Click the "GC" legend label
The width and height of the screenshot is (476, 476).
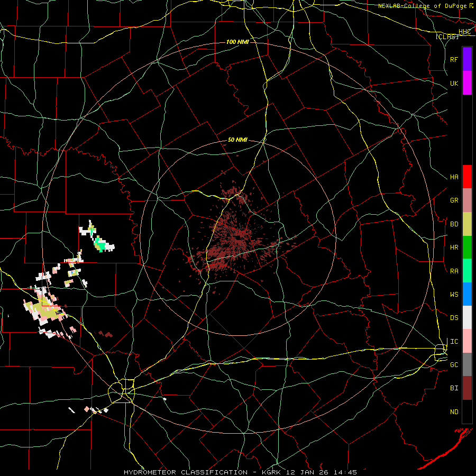(x=454, y=364)
